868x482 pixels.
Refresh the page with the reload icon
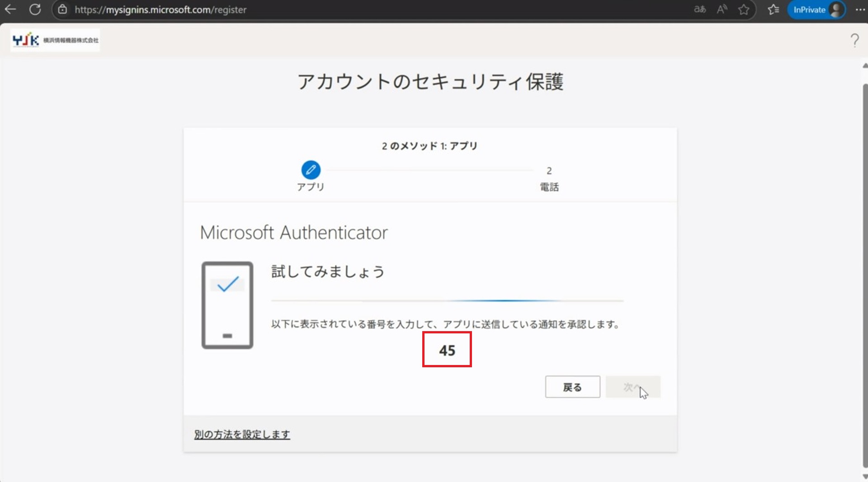click(35, 9)
